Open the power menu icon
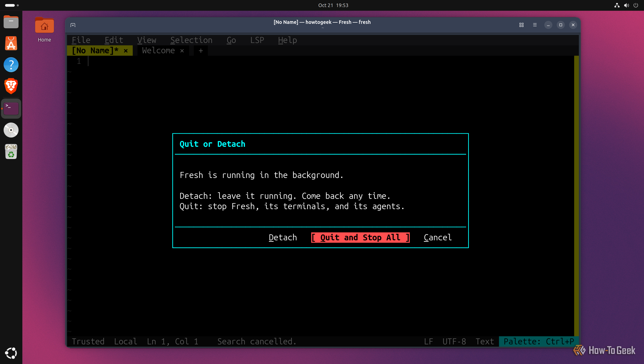The width and height of the screenshot is (644, 364). click(636, 5)
